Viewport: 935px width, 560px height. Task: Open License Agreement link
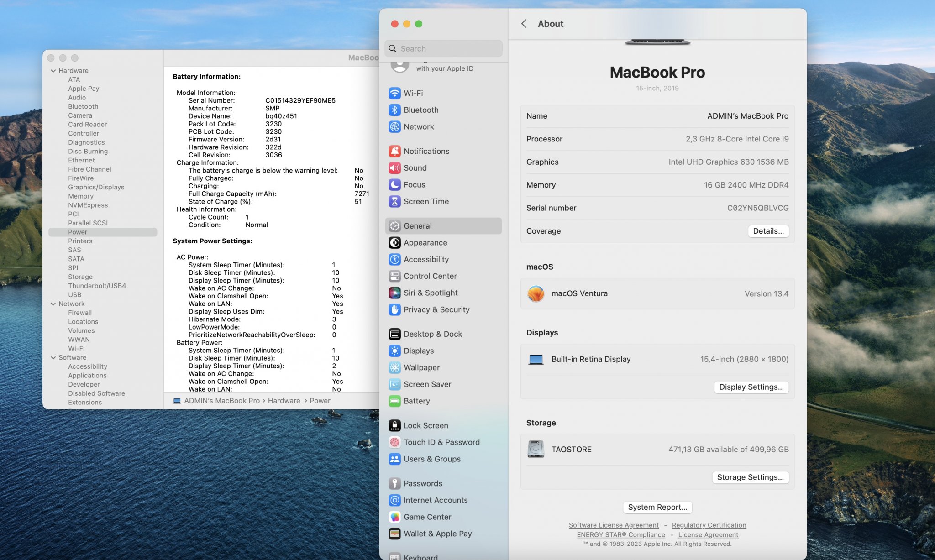[708, 535]
